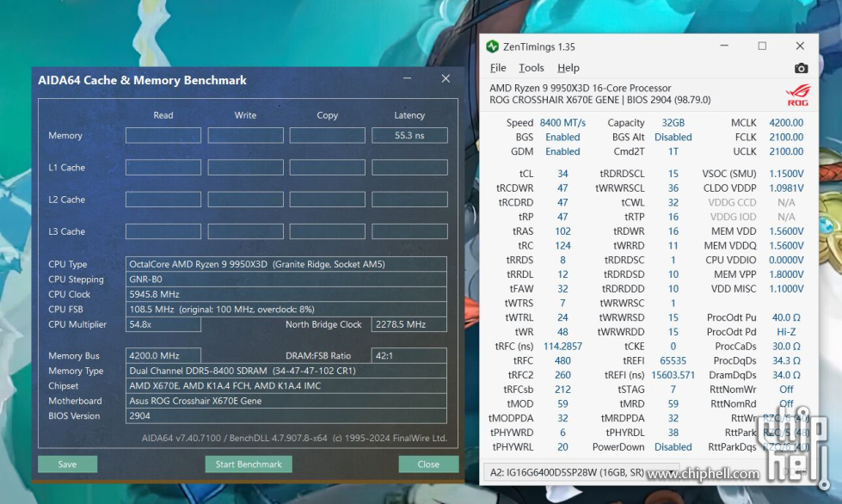842x504 pixels.
Task: Click the tRAS 102 timing value
Action: coord(562,231)
